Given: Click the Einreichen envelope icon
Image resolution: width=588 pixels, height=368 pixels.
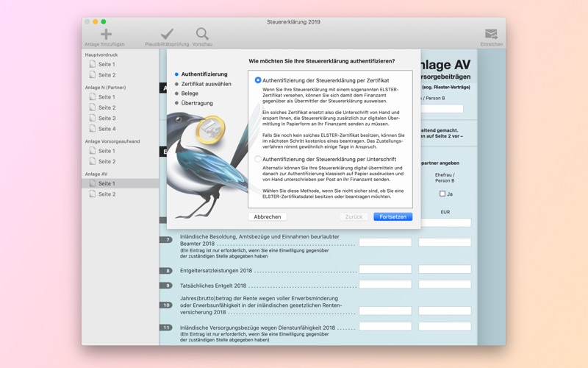Looking at the screenshot, I should (x=491, y=34).
